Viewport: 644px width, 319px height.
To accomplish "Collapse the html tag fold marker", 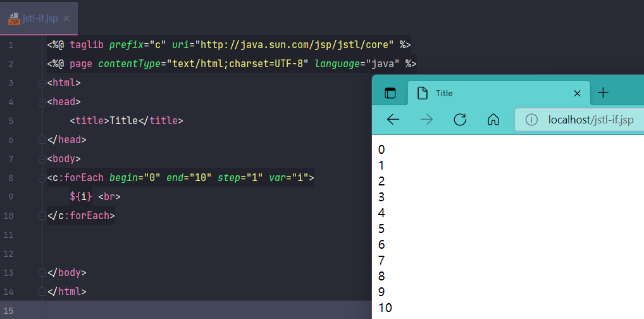I will coord(42,83).
